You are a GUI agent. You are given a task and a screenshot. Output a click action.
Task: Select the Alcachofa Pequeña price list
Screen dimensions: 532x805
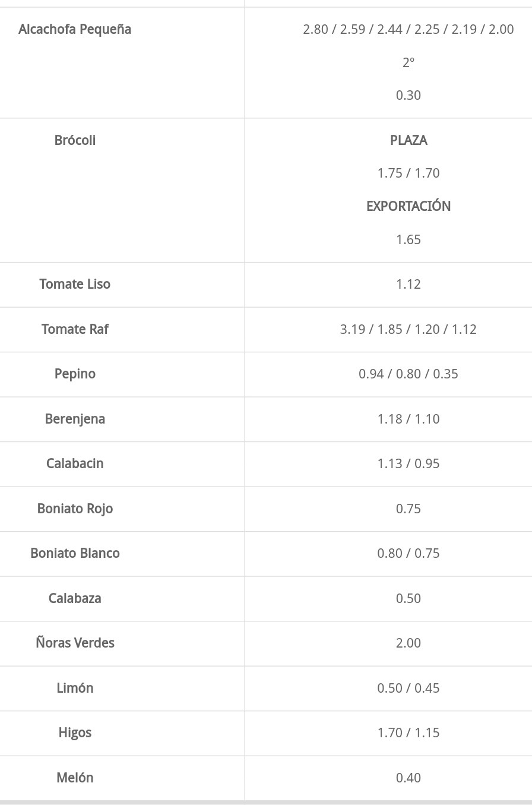[408, 29]
